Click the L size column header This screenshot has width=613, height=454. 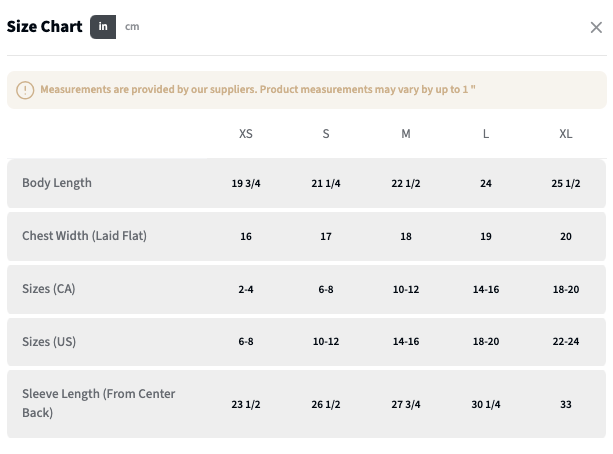click(x=486, y=134)
